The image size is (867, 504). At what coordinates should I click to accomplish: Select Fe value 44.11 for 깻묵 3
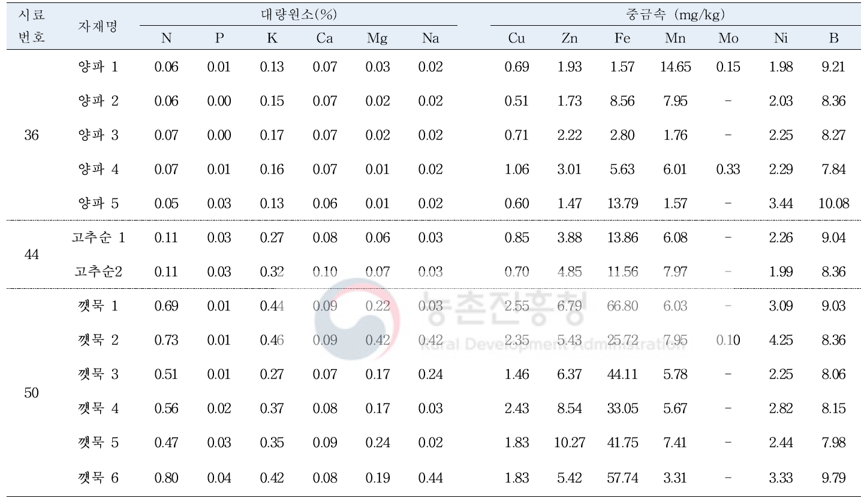pyautogui.click(x=622, y=375)
